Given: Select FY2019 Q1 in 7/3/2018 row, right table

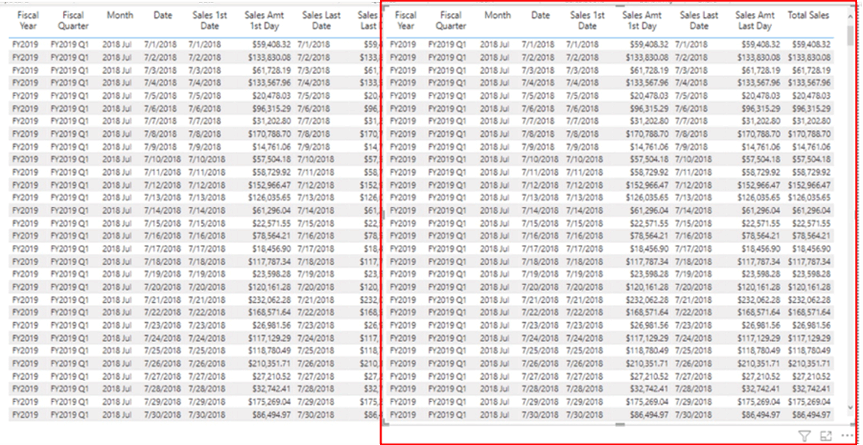Looking at the screenshot, I should (447, 70).
